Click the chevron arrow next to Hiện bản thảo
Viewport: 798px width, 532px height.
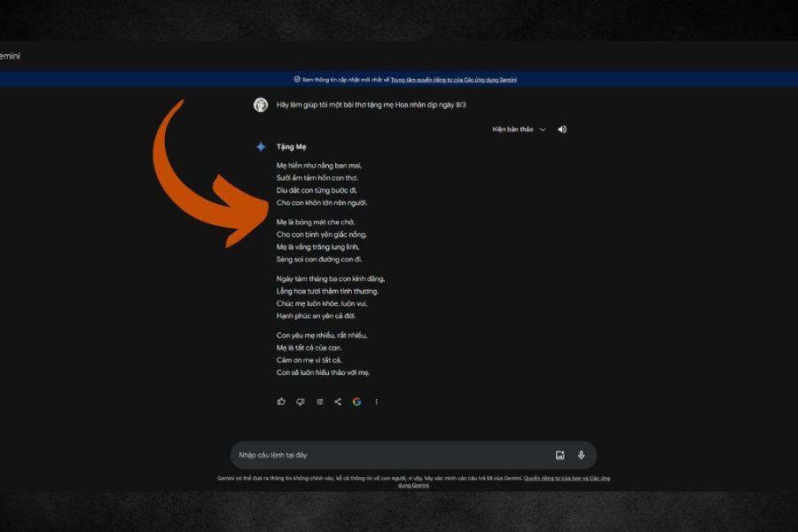(543, 129)
